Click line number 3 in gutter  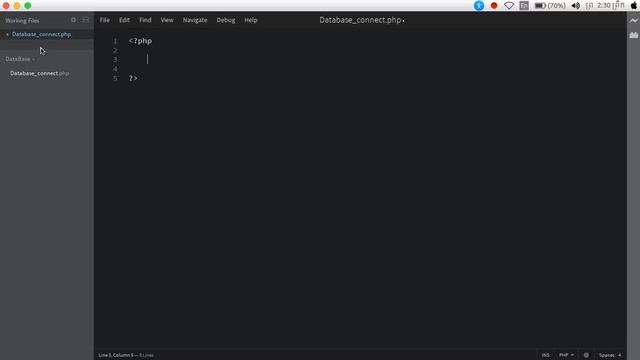[115, 60]
